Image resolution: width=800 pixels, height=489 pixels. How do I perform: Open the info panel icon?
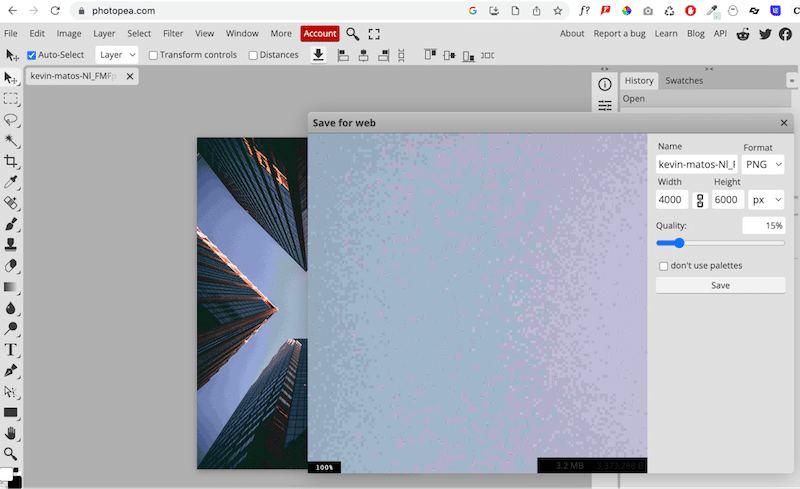pyautogui.click(x=605, y=84)
